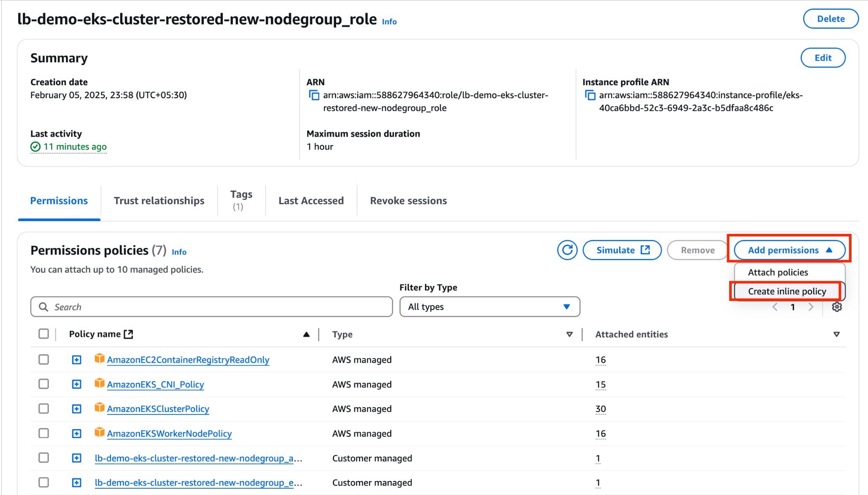Open the lb-demo nodegroup_a policy link
868x495 pixels.
click(198, 458)
